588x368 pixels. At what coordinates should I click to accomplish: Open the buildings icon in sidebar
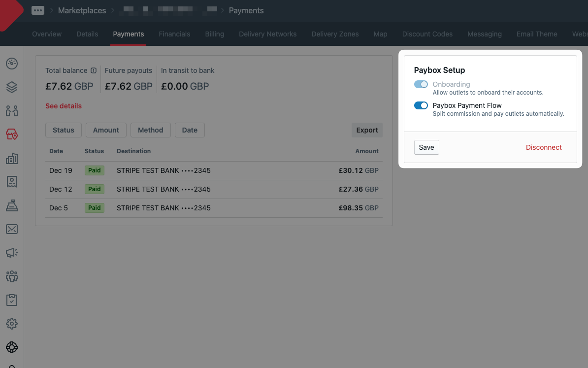pyautogui.click(x=12, y=158)
